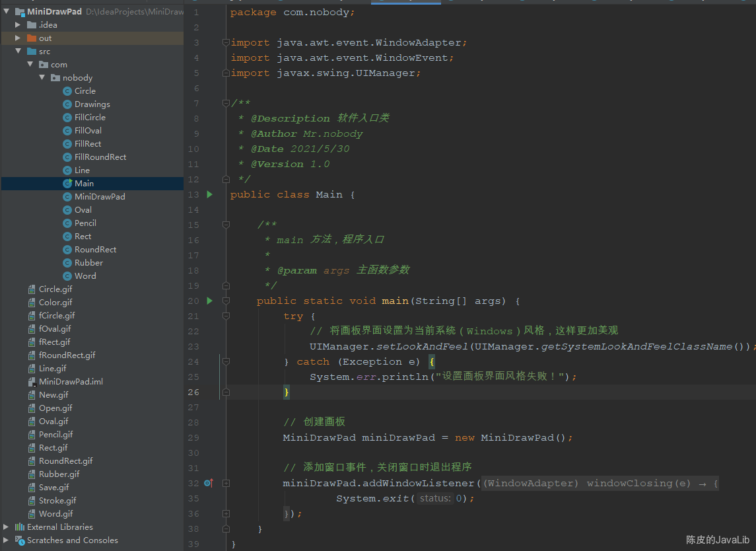The height and width of the screenshot is (551, 756).
Task: Fold the main method Javadoc at line 15
Action: point(226,225)
